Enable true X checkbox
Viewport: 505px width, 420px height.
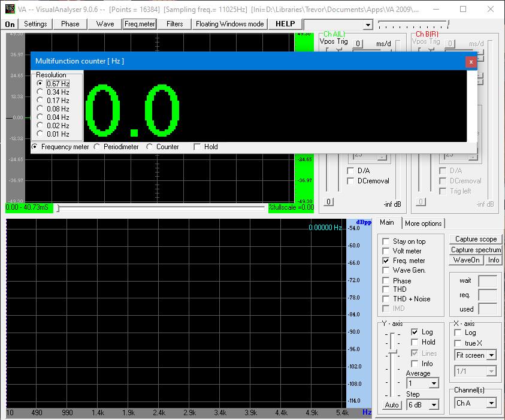[457, 343]
